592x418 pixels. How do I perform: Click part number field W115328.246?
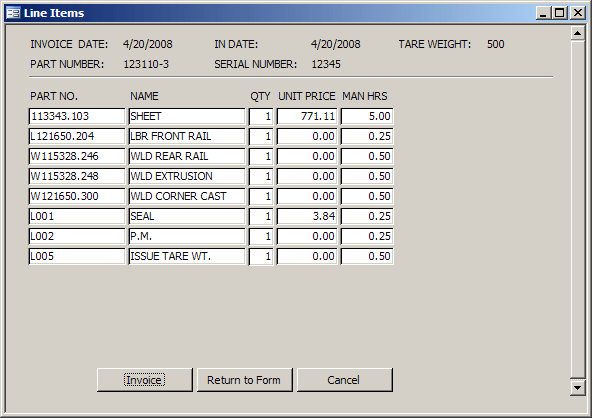77,156
